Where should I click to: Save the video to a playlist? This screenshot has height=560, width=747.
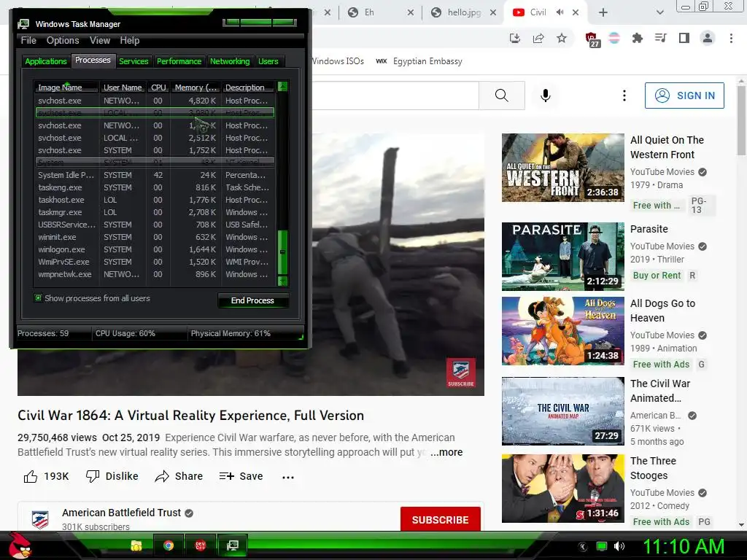[241, 476]
